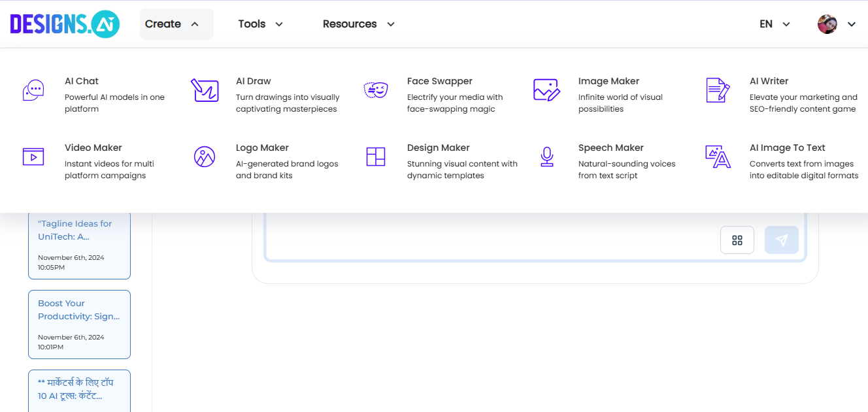
Task: Click the Designs.ai logo
Action: tap(65, 24)
